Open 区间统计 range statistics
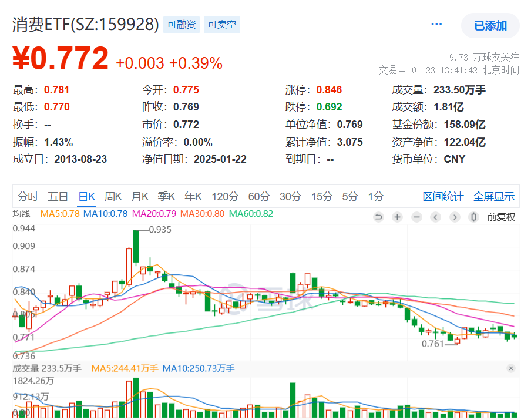531x420 pixels. tap(443, 197)
